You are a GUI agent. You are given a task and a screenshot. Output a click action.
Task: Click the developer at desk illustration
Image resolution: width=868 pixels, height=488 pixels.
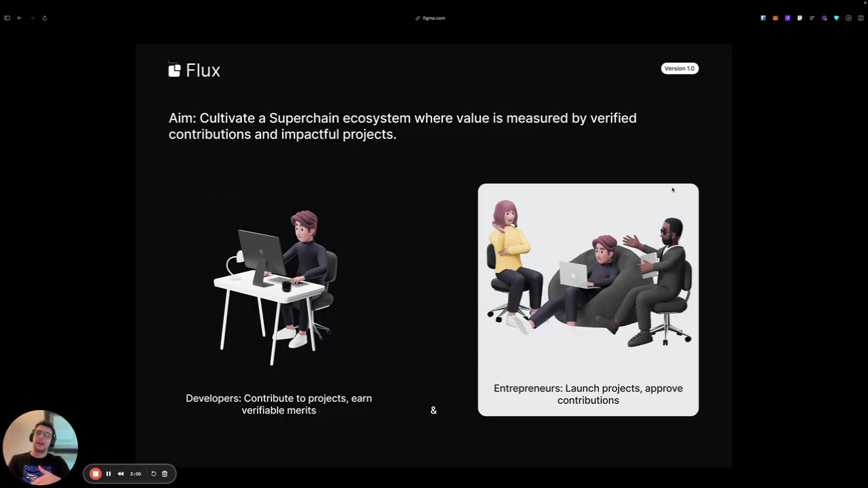pos(276,287)
